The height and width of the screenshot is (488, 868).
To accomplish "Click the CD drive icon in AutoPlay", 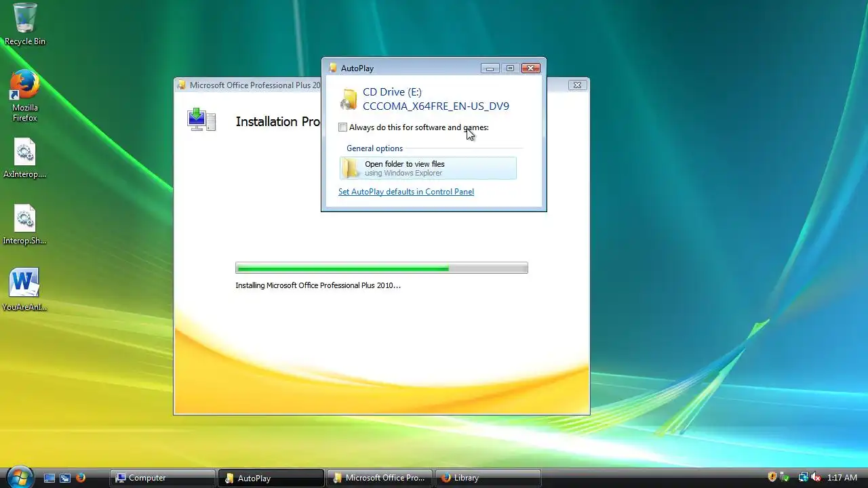I will click(349, 99).
